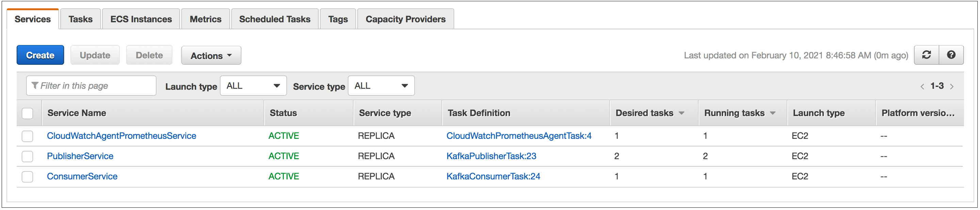Switch to the Scheduled Tasks tab

tap(274, 19)
